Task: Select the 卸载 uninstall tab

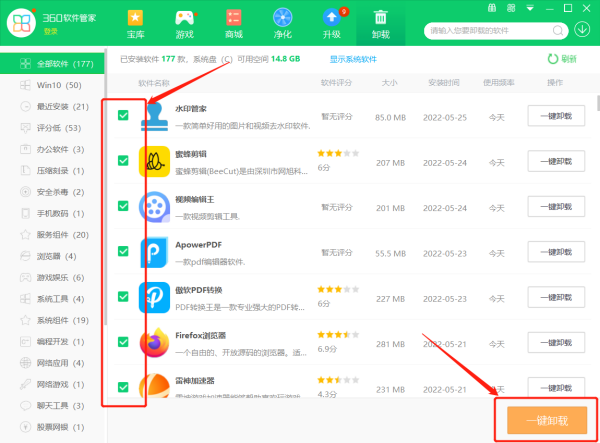Action: 380,24
